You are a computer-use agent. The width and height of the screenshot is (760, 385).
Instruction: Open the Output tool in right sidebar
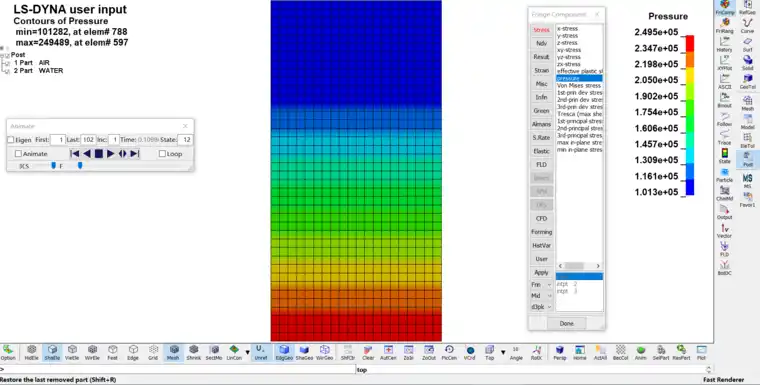(x=725, y=211)
